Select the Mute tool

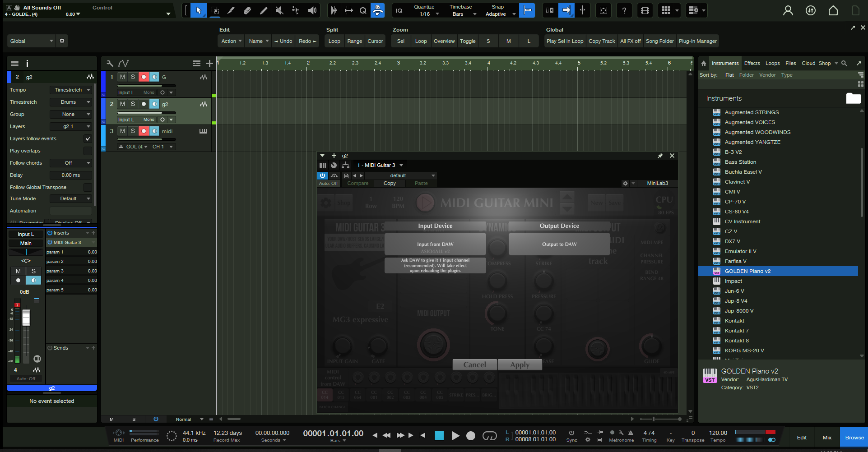click(279, 10)
